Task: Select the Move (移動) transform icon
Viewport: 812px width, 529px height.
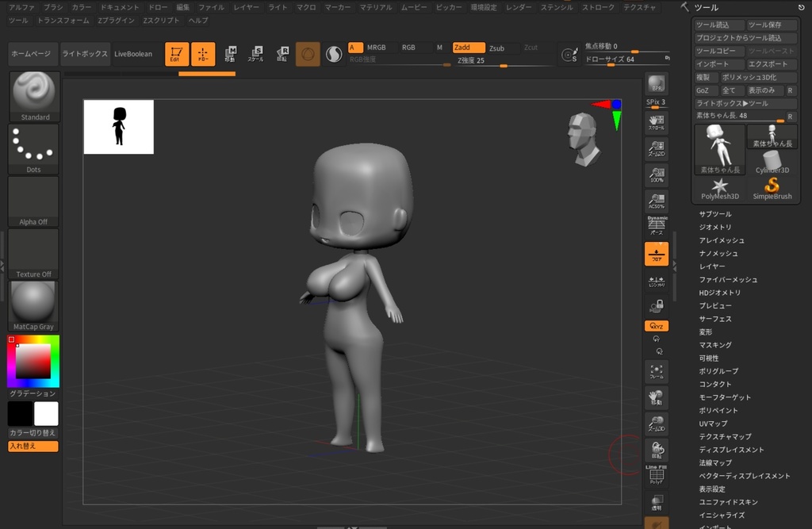Action: coord(230,54)
